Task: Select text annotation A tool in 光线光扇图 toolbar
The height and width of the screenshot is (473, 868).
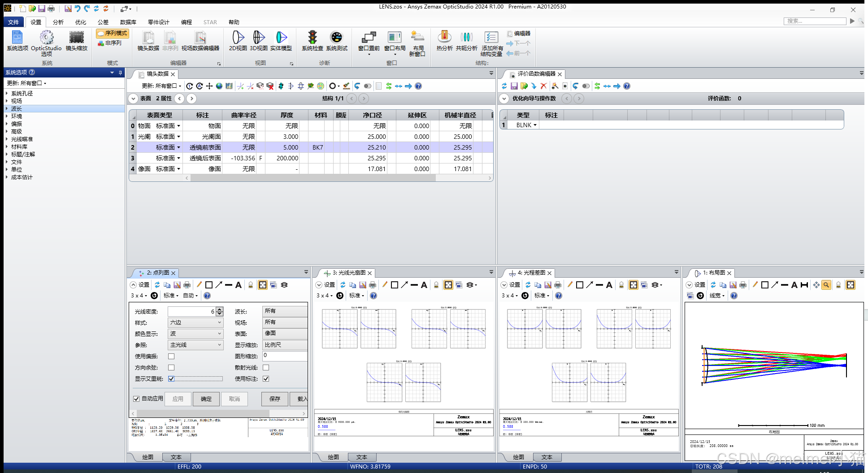Action: pos(424,285)
